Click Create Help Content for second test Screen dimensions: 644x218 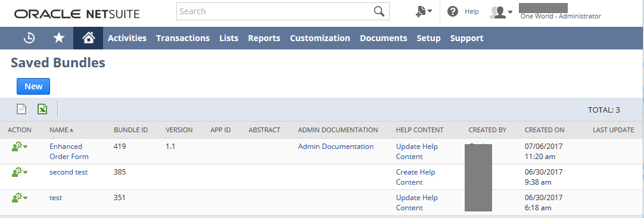pyautogui.click(x=416, y=177)
